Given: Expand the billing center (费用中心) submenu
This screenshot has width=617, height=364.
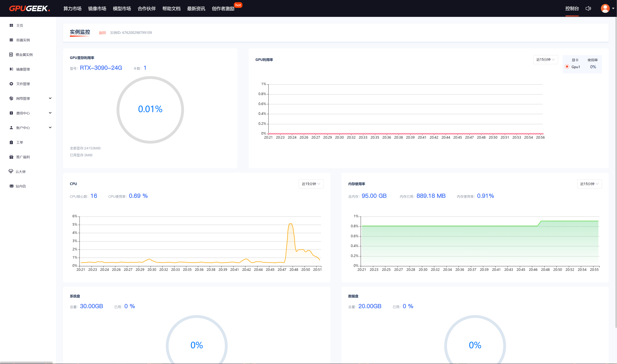Looking at the screenshot, I should coord(50,113).
